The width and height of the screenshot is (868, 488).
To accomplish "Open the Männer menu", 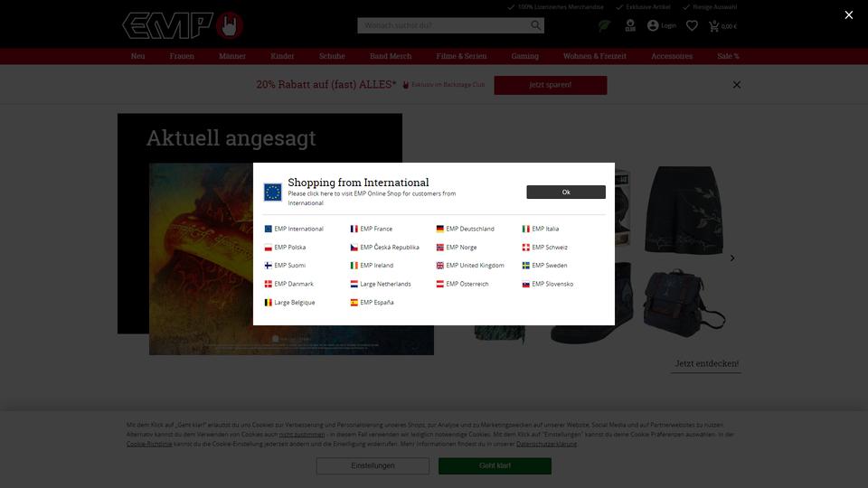I will pyautogui.click(x=232, y=56).
